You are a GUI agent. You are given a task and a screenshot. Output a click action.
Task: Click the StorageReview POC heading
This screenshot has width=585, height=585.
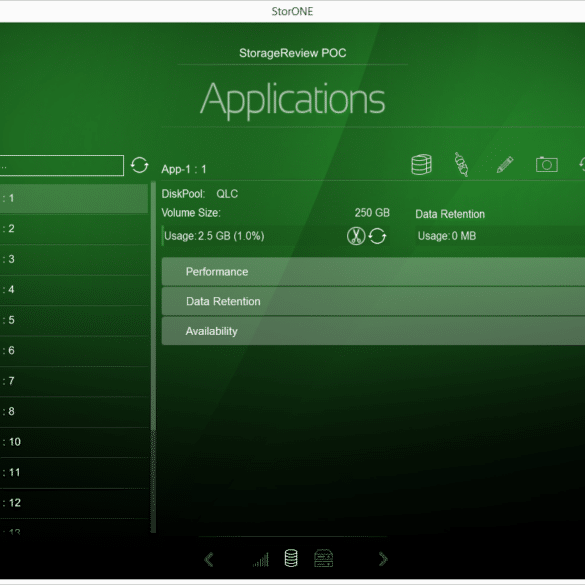pos(292,53)
